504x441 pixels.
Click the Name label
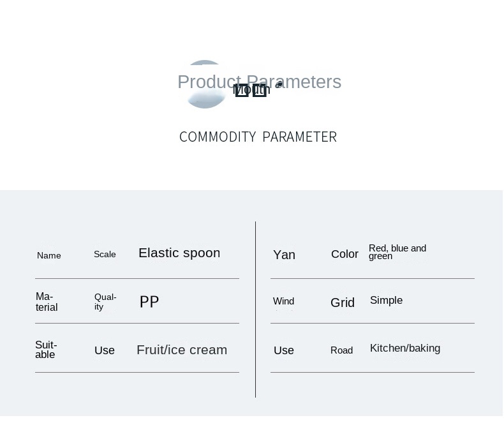coord(49,256)
